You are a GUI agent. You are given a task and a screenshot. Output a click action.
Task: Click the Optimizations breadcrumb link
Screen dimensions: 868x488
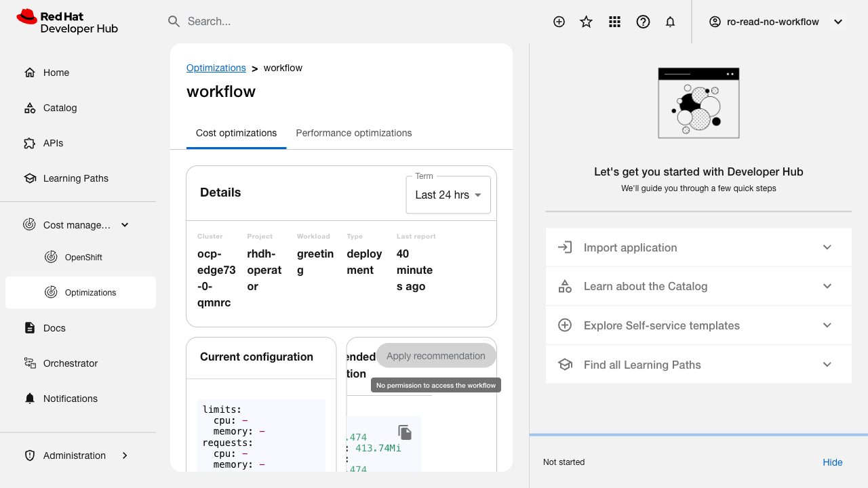pos(216,68)
